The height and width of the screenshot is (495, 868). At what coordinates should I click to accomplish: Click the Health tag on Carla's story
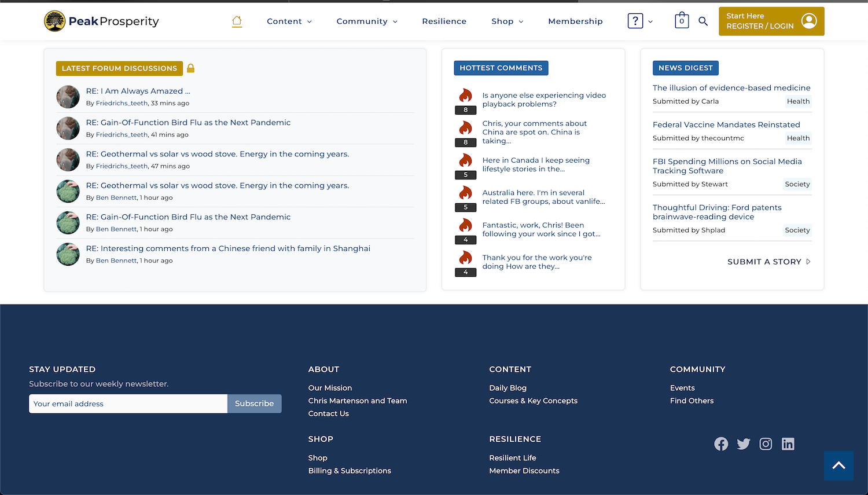point(798,101)
